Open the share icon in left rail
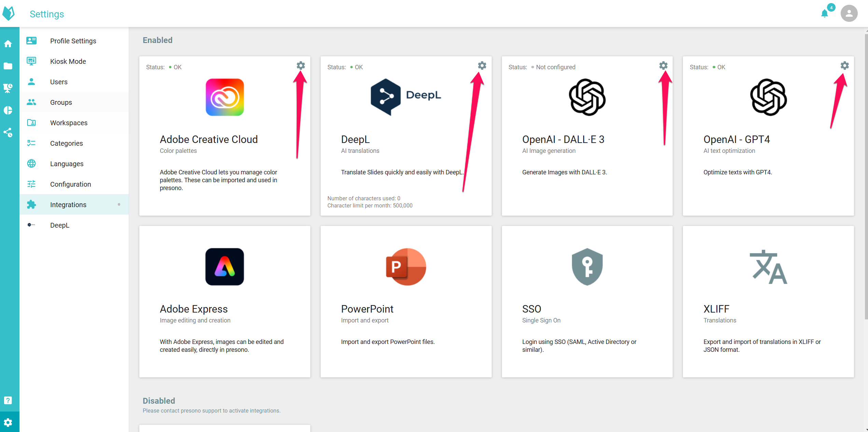The image size is (868, 432). coord(8,132)
